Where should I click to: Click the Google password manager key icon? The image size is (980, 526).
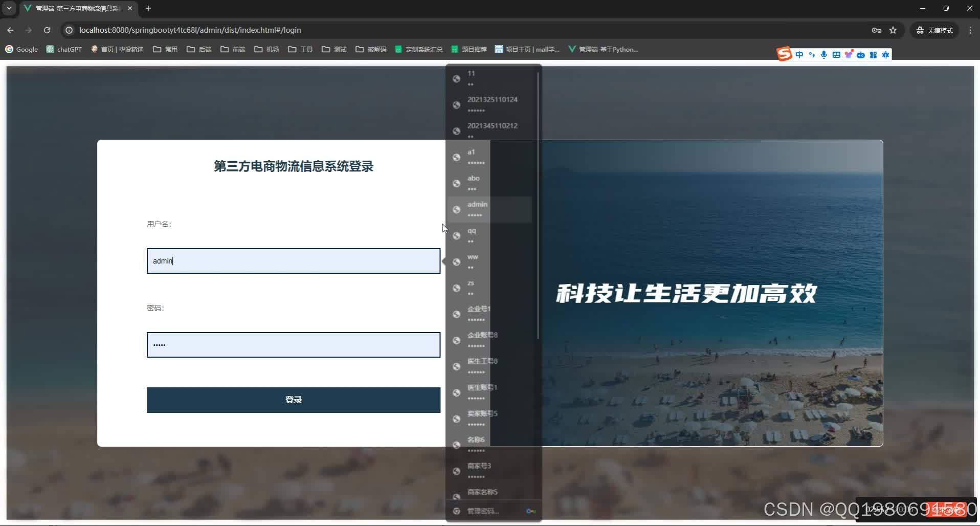pyautogui.click(x=877, y=30)
